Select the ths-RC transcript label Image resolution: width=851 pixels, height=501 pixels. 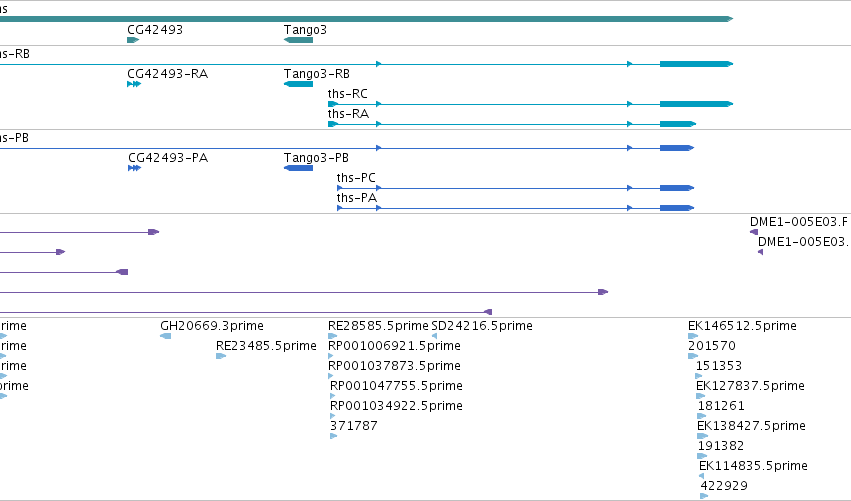click(x=347, y=94)
